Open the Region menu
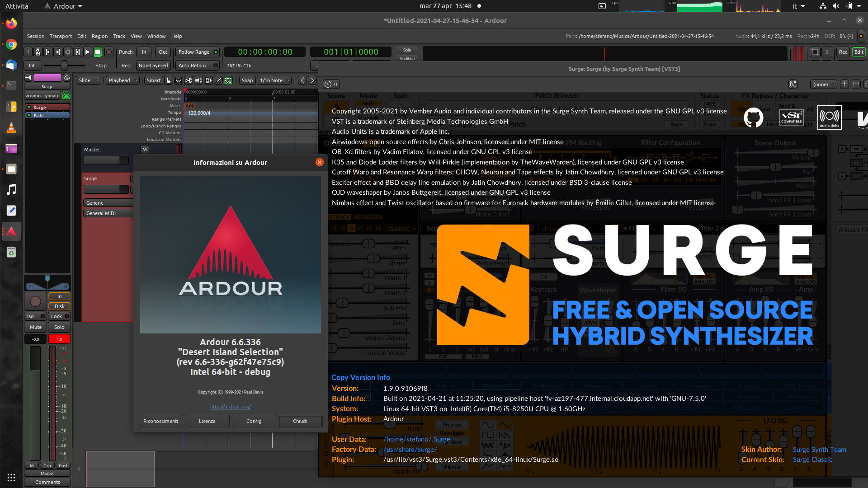The width and height of the screenshot is (868, 488). pos(99,36)
